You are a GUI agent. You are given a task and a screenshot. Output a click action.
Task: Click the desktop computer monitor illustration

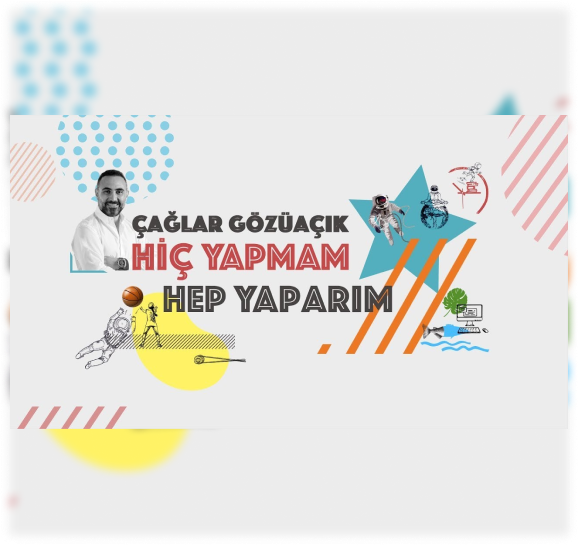470,315
